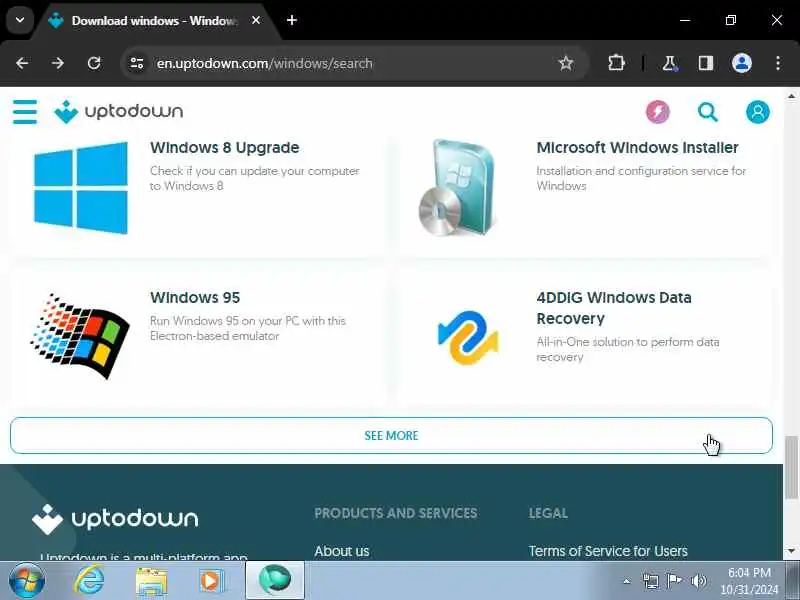Viewport: 800px width, 600px height.
Task: Toggle the browser side panel
Action: pyautogui.click(x=706, y=63)
